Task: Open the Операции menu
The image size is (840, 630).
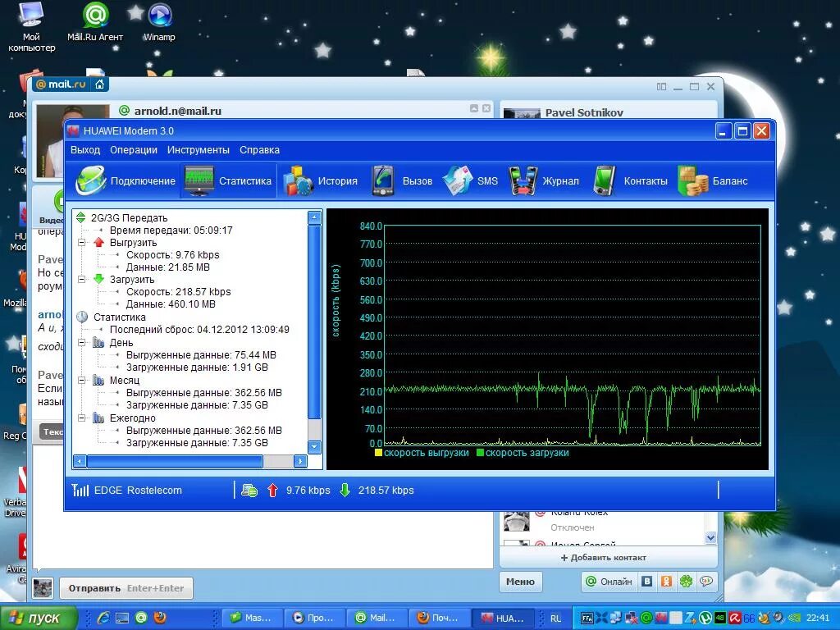Action: pyautogui.click(x=134, y=150)
